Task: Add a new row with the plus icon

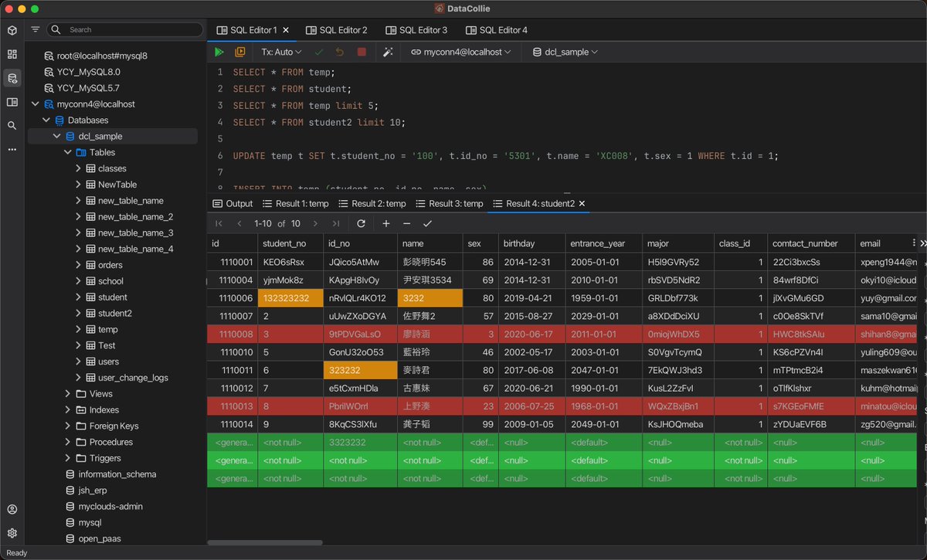Action: (x=386, y=223)
